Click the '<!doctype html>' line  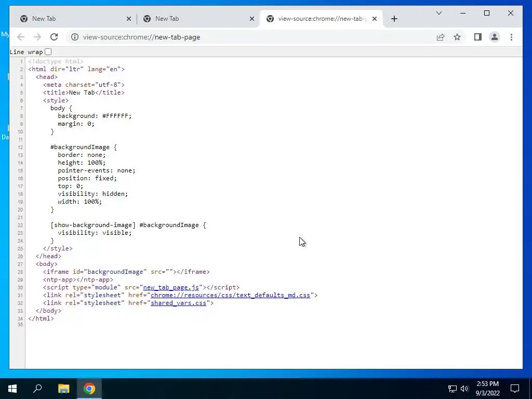[56, 61]
